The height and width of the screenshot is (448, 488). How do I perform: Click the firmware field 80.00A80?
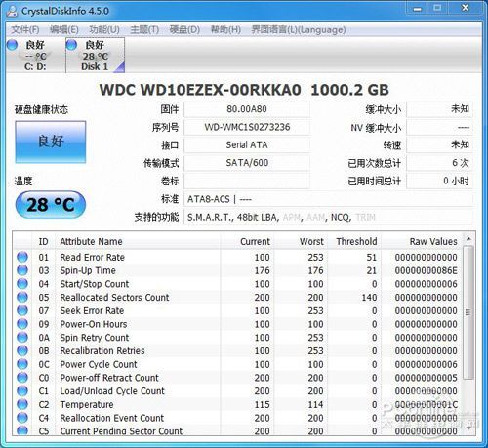pos(247,109)
